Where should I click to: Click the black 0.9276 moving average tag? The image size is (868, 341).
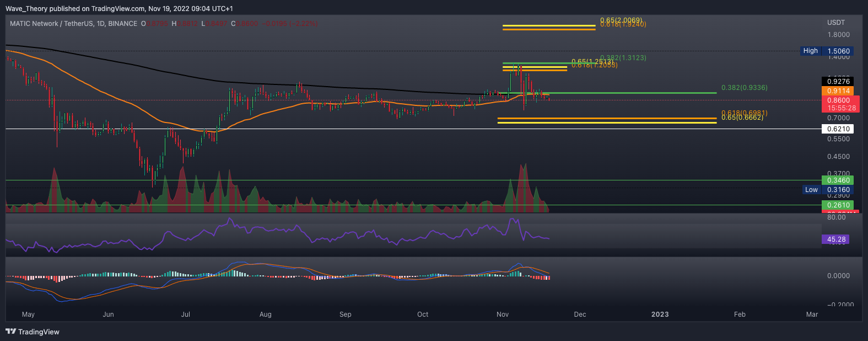click(838, 82)
